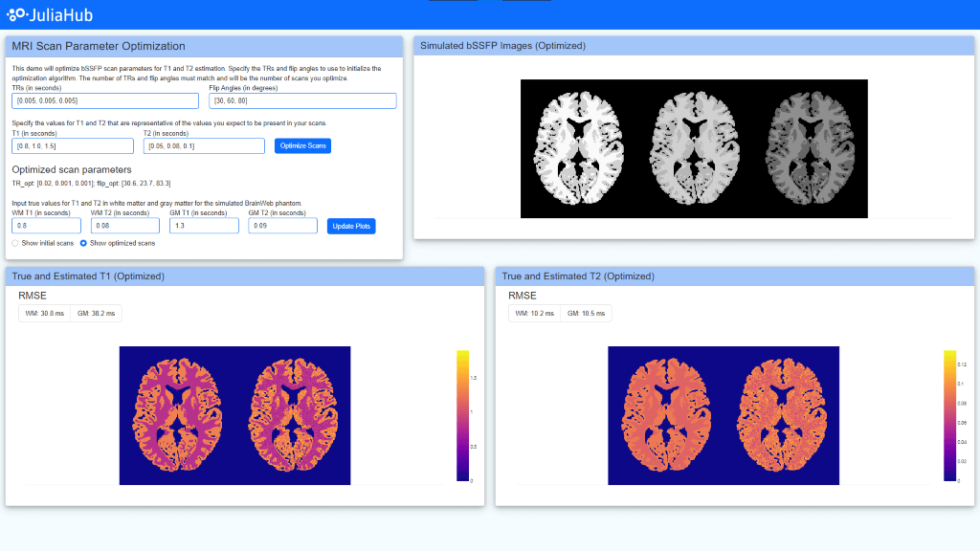Click the True and Estimated T2 brain plot
980x551 pixels.
[x=724, y=415]
